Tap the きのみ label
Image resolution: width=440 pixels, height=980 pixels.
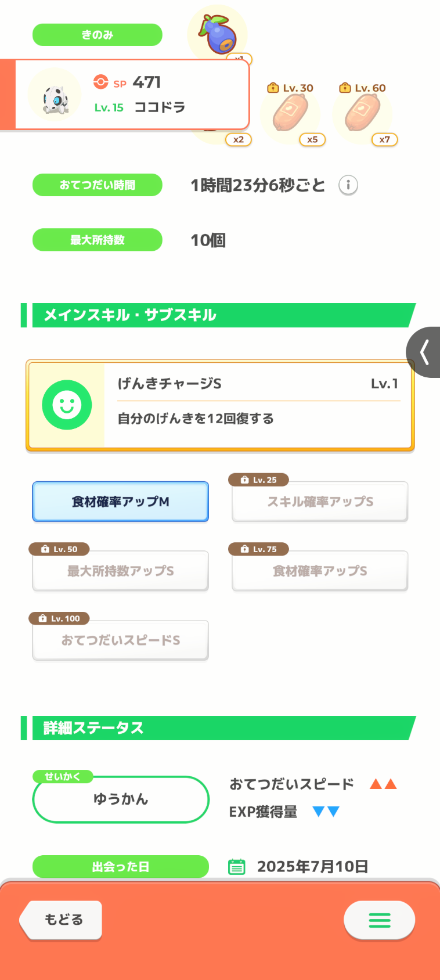click(x=97, y=35)
